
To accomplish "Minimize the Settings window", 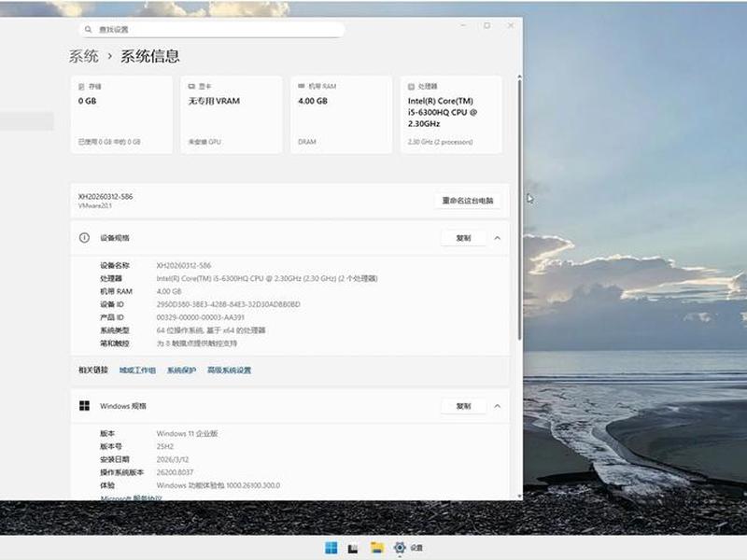I will coord(463,25).
